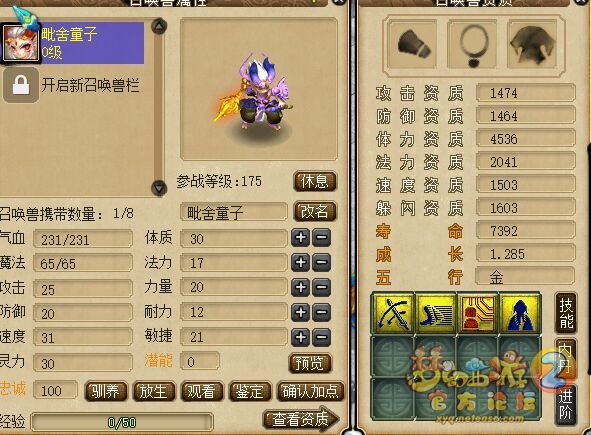
Task: Increase 体质 with the plus button
Action: [x=301, y=238]
